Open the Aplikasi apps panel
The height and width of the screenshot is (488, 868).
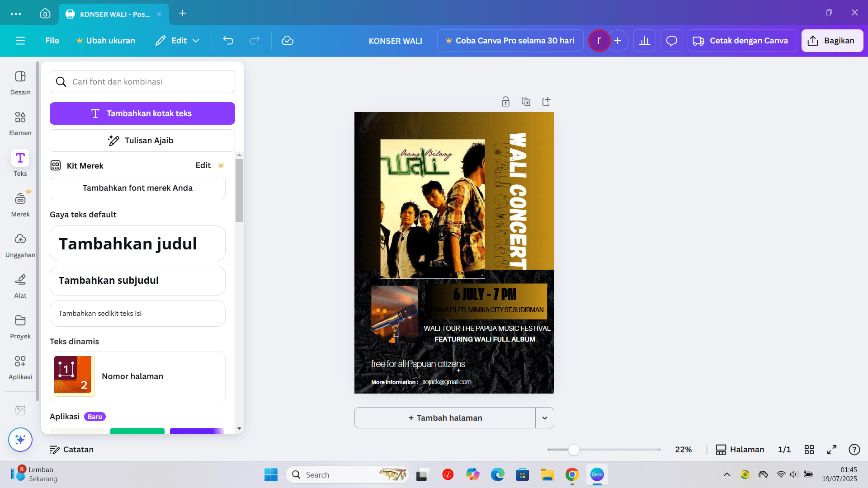pos(20,368)
